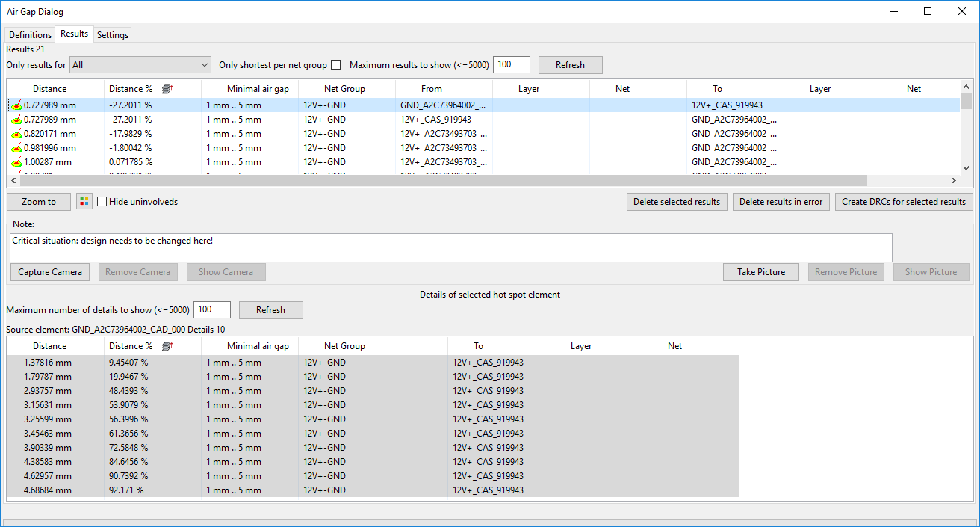The width and height of the screenshot is (980, 527).
Task: Click the Remove Camera button
Action: click(x=137, y=272)
